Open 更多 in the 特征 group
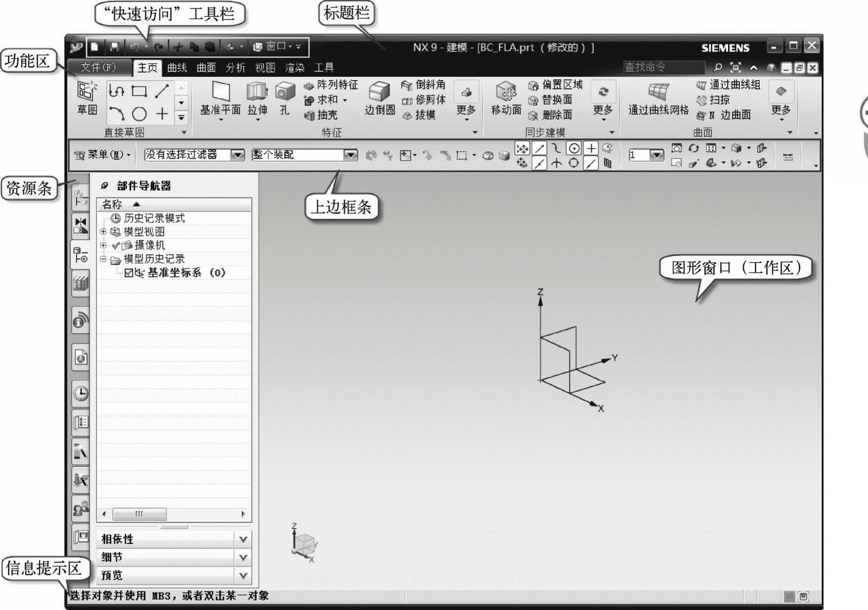 click(466, 101)
